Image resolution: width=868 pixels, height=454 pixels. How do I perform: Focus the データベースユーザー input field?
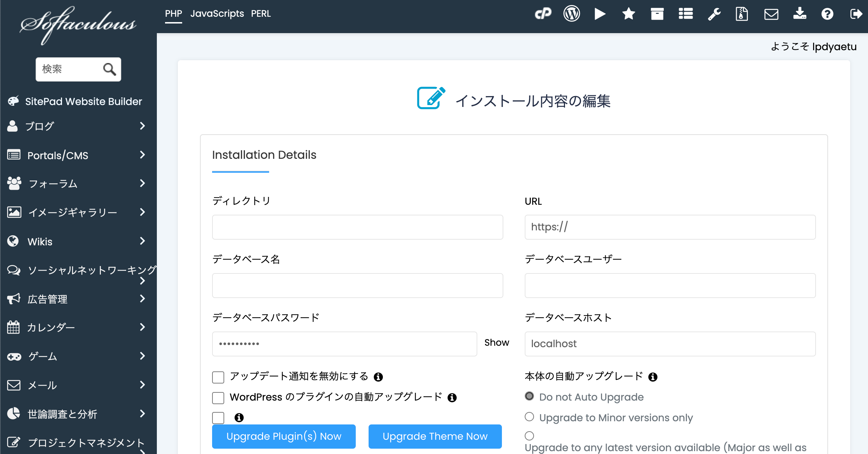click(670, 286)
